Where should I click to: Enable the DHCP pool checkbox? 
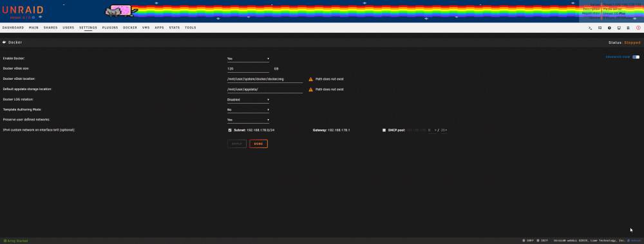pos(384,130)
